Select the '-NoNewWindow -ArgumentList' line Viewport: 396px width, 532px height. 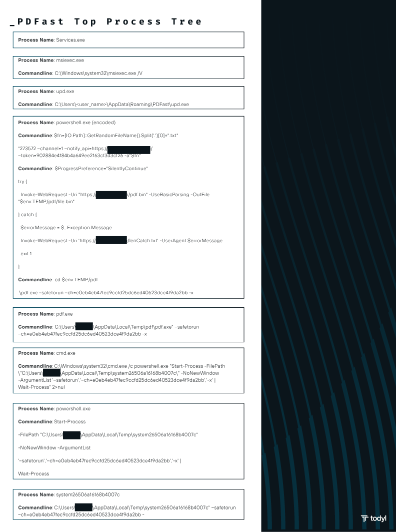click(54, 447)
